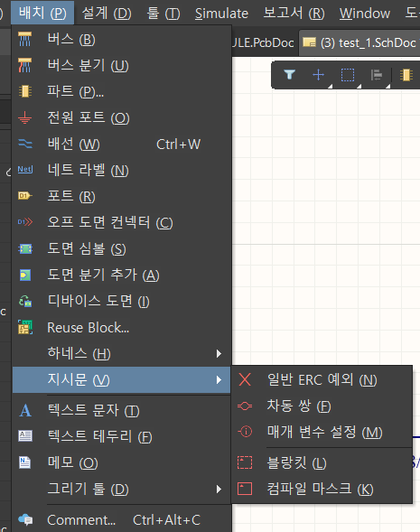Choose 텍스트 테두리 (F) menu entry
This screenshot has width=420, height=532.
point(121,436)
